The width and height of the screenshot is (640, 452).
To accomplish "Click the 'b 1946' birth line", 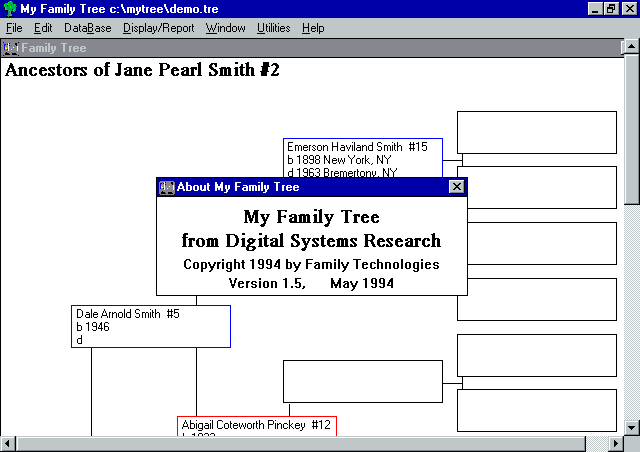I will coord(93,327).
